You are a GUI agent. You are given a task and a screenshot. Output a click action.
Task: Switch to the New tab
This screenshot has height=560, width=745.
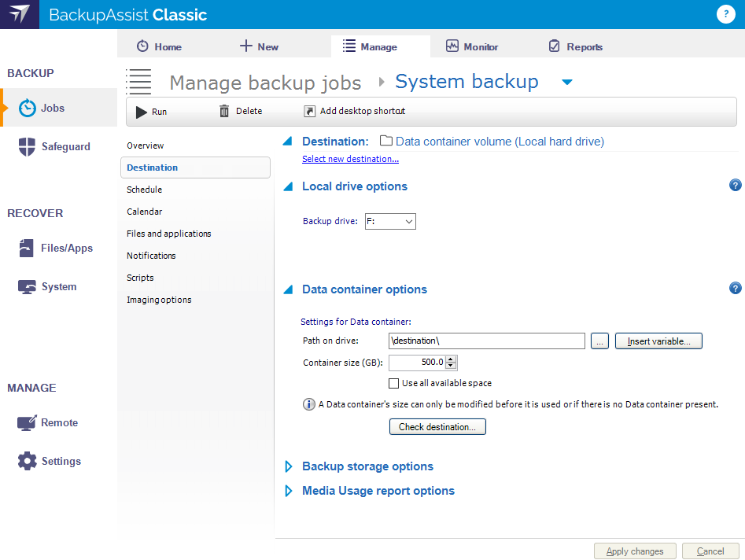(x=259, y=46)
